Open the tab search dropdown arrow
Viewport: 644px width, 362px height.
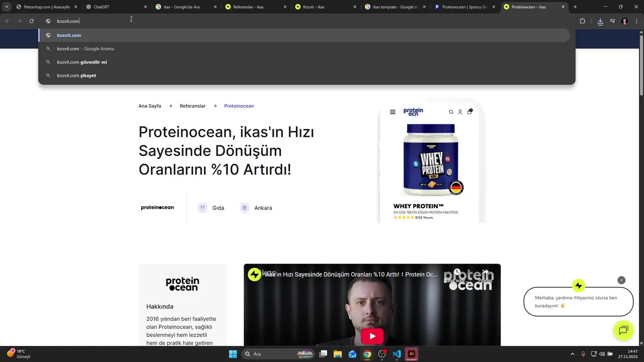point(6,7)
